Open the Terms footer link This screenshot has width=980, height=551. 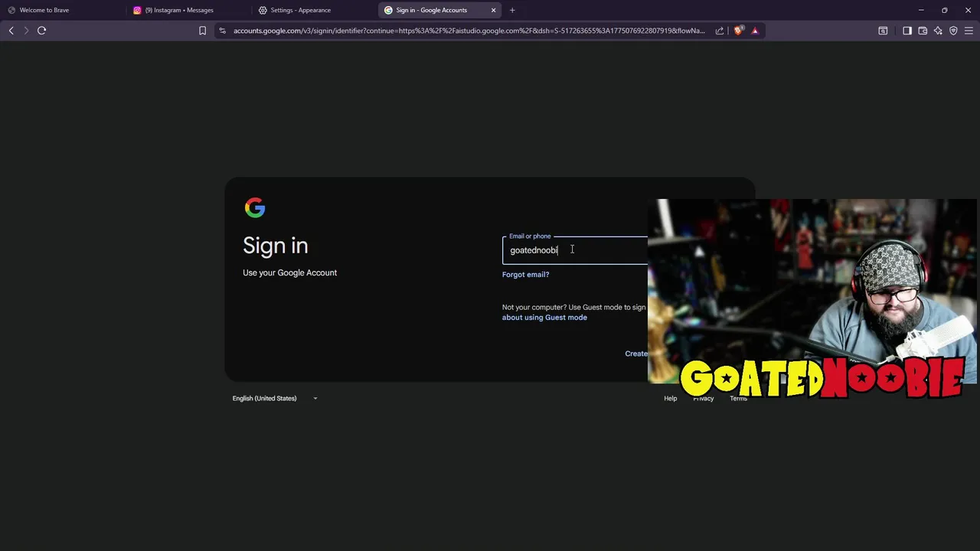[738, 399]
